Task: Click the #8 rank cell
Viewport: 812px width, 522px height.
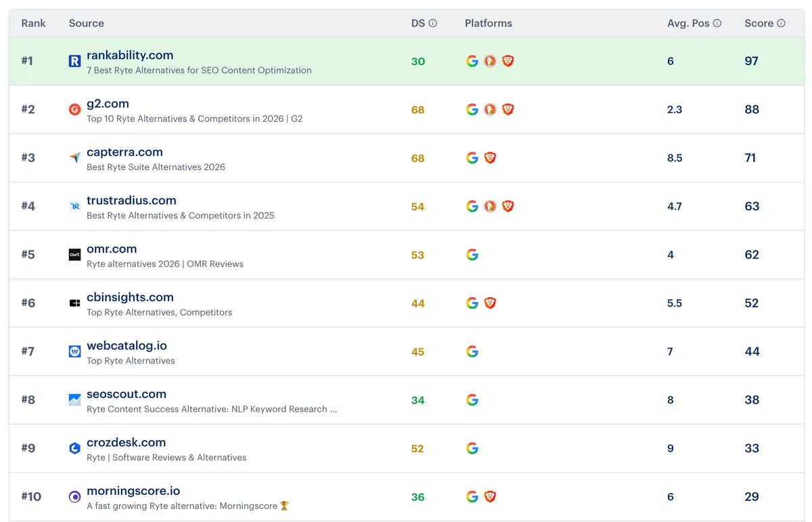Action: 28,399
